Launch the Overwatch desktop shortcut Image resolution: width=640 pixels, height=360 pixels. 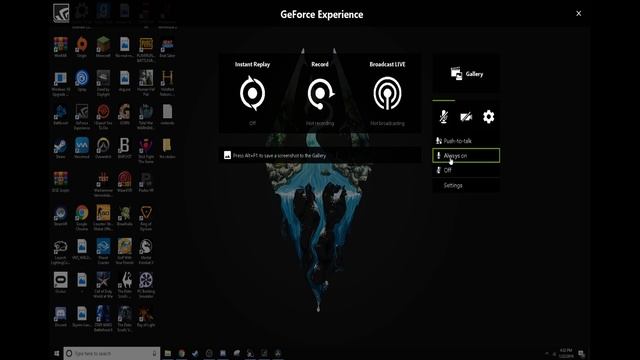tap(103, 148)
